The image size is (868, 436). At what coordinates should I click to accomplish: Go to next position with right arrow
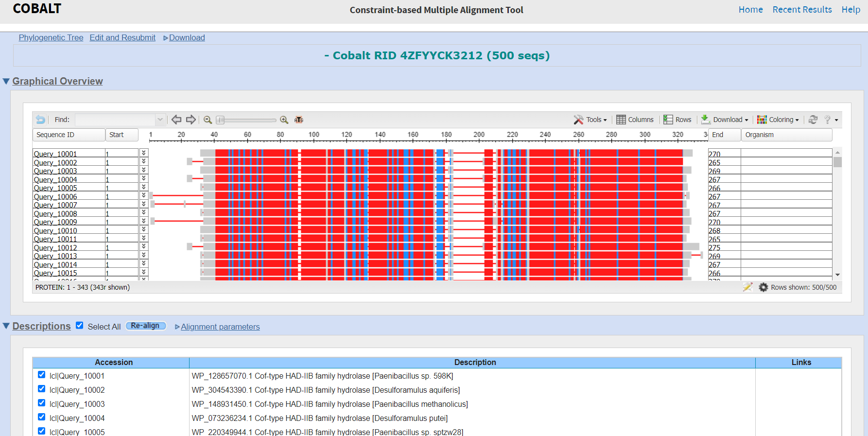tap(191, 120)
